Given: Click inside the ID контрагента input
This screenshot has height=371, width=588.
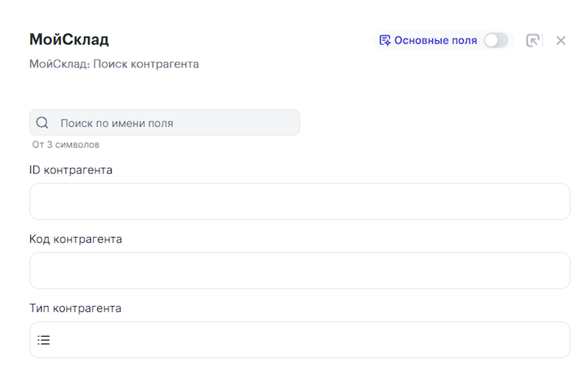Looking at the screenshot, I should 299,201.
